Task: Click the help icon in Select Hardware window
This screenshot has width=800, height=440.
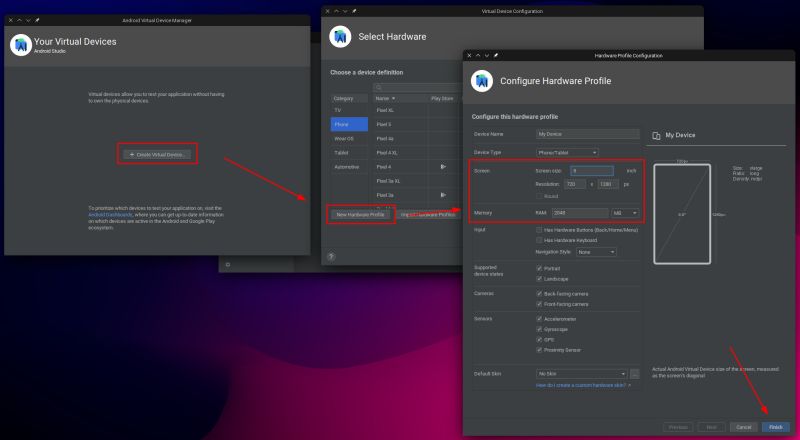Action: coord(331,256)
